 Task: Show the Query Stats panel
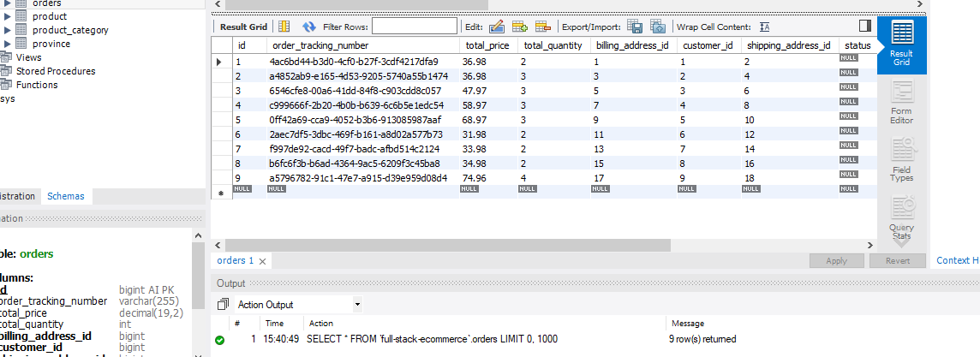(x=901, y=217)
